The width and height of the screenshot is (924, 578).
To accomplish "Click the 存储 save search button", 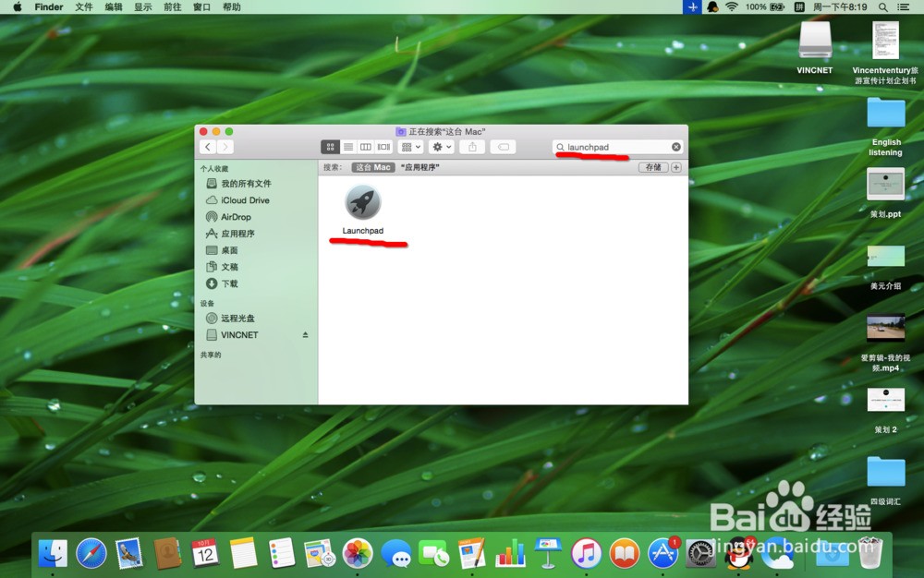I will pos(653,167).
